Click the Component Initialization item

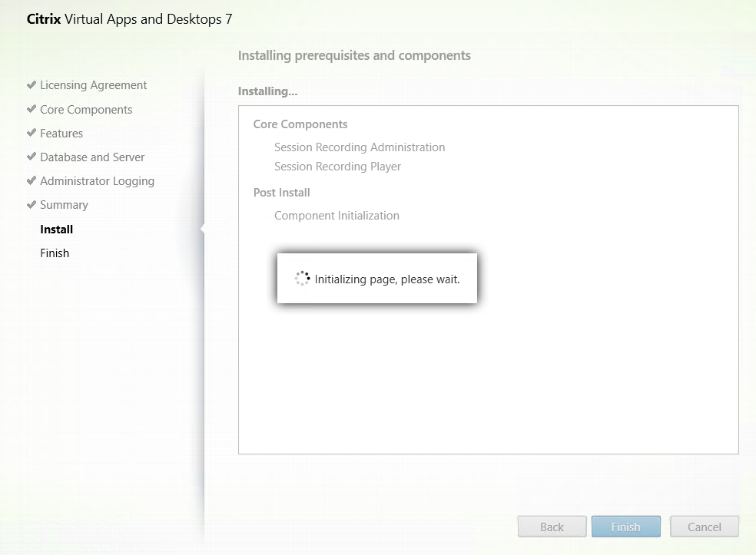(x=337, y=215)
